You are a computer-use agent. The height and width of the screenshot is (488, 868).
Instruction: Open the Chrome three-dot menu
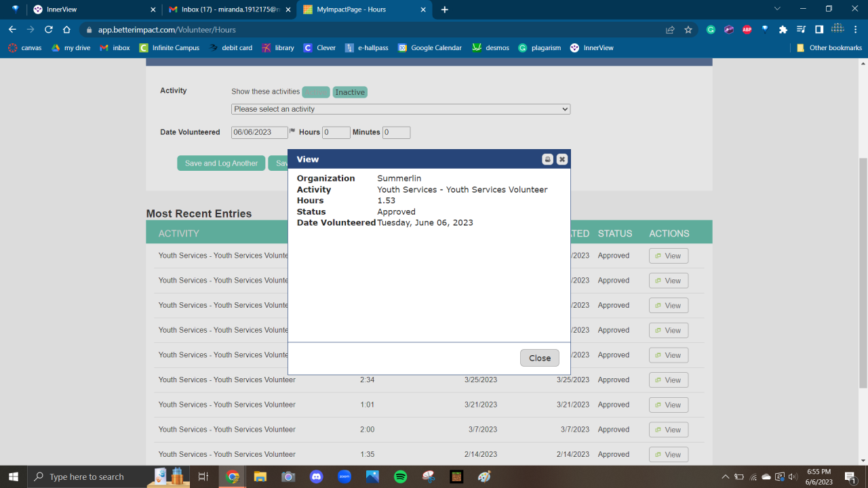tap(855, 29)
